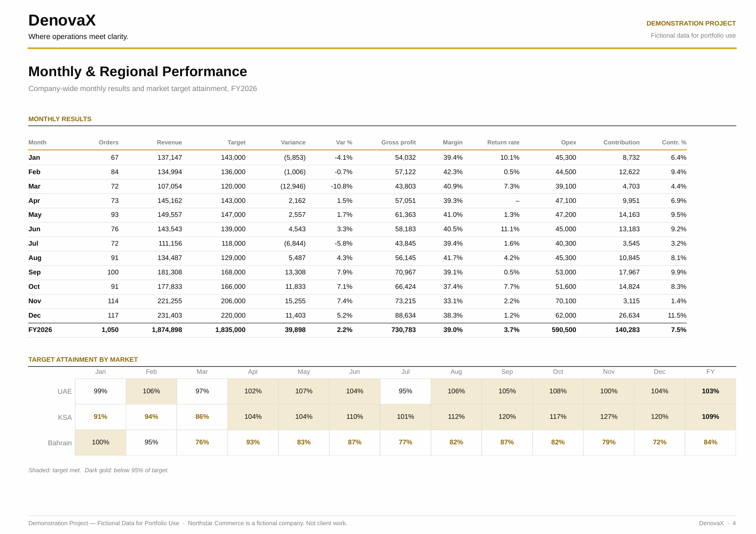Select the tagline 'Where operations meet clarity.'
Screen dimensions: 756x534
point(78,37)
